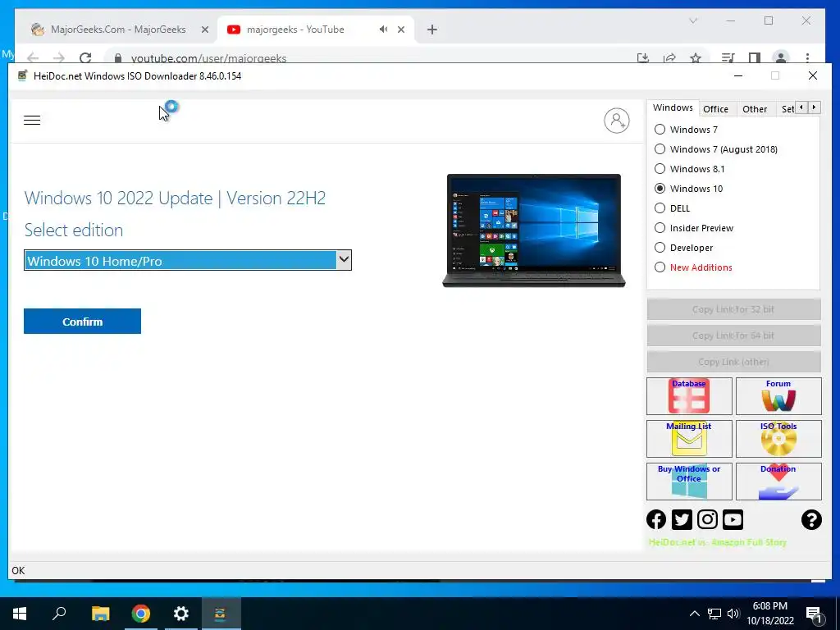Select the New Additions radio option
Screen dimensions: 840x630
click(x=693, y=267)
